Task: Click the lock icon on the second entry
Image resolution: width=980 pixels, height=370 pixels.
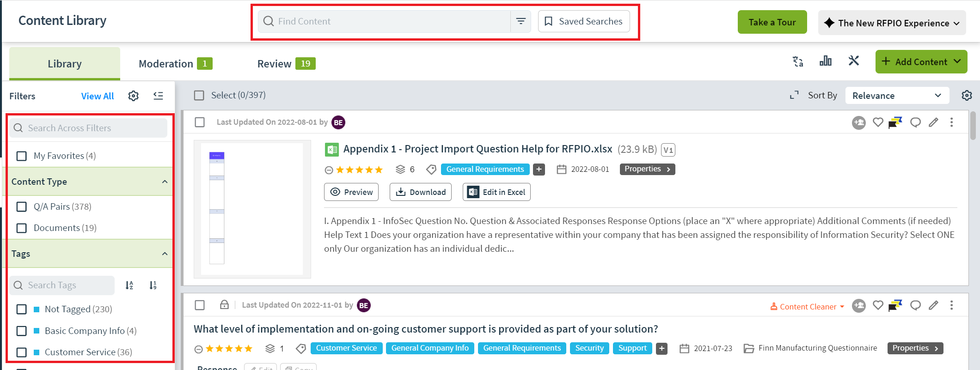Action: [224, 305]
